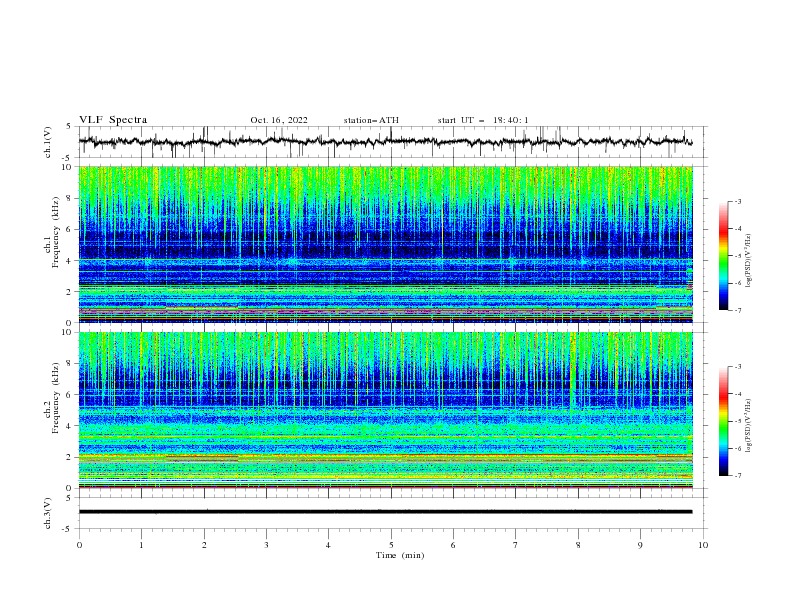Click the ch.1 voltage waveform trace
This screenshot has width=792, height=612.
pos(385,142)
